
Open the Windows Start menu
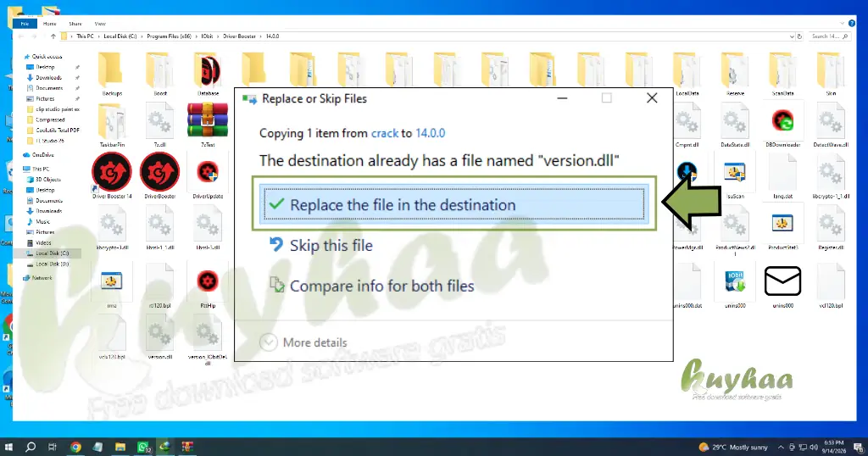[8, 447]
